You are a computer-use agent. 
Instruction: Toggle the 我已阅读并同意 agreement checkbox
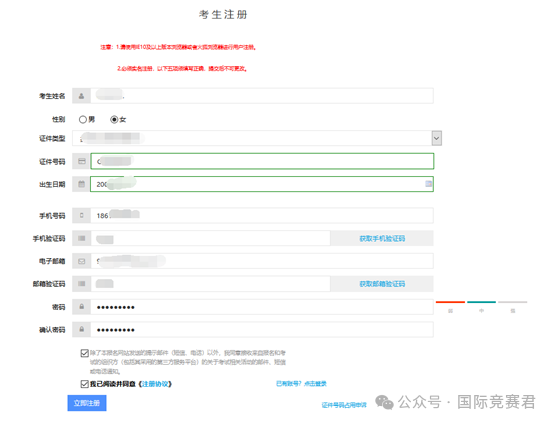tap(84, 384)
